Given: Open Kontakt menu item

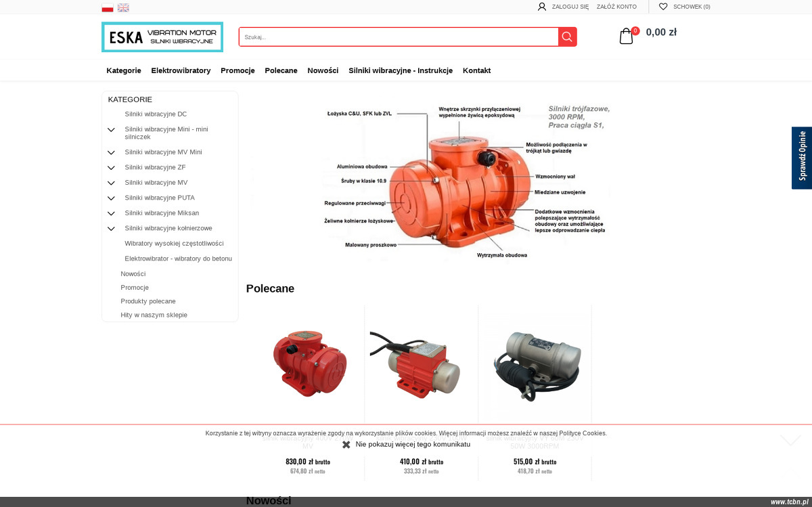Looking at the screenshot, I should (x=476, y=70).
